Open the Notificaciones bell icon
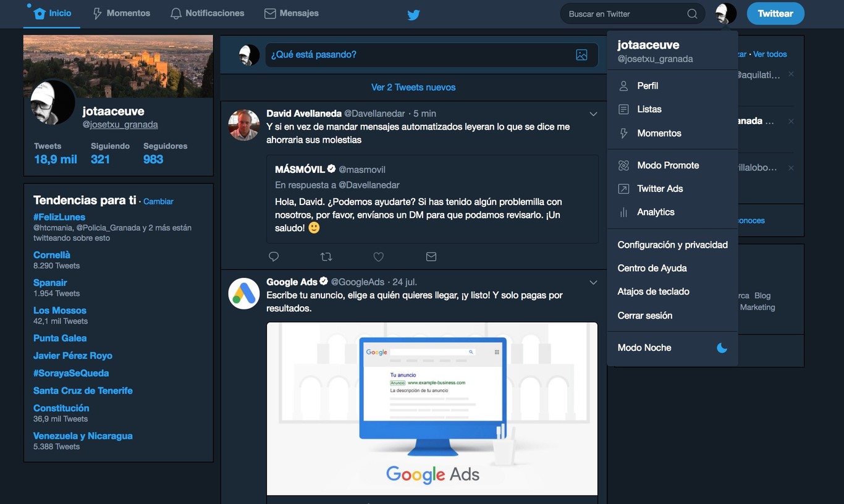Screen dimensions: 844x504 [x=175, y=12]
